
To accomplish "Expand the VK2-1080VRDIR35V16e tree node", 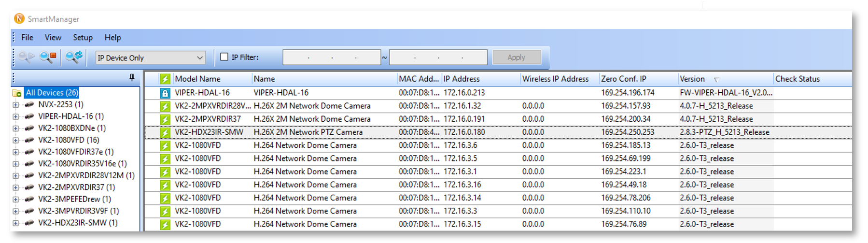I will click(x=15, y=164).
